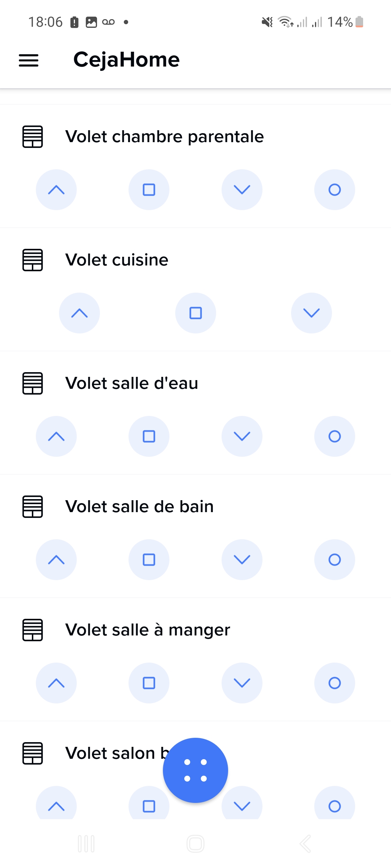391x868 pixels.
Task: Raise the Volet salle d'eau shutter
Action: click(56, 436)
